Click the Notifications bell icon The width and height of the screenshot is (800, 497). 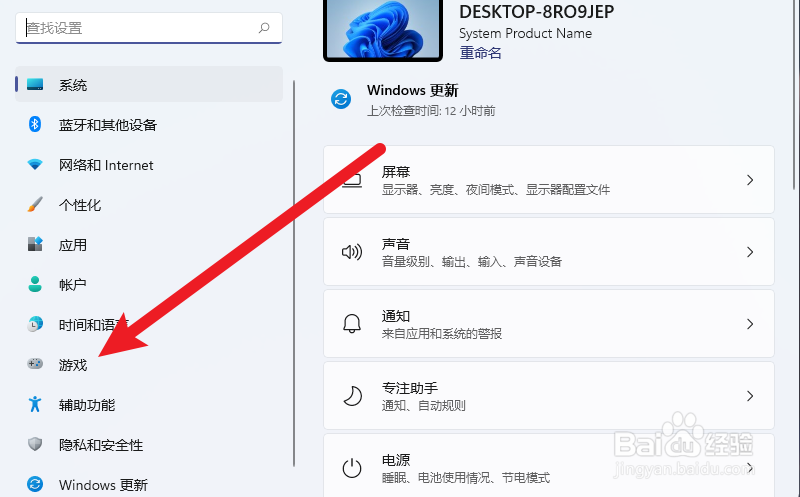pos(352,324)
